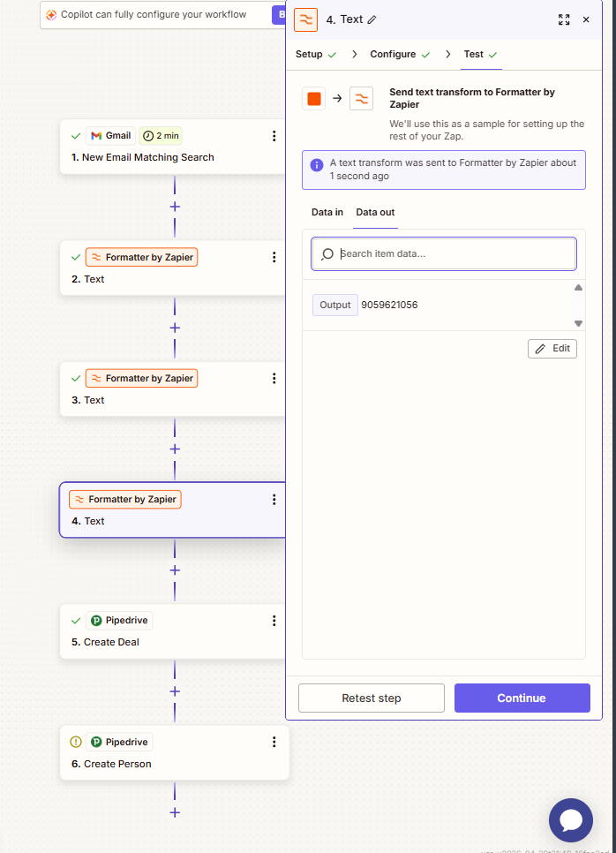Click the Output value 9059621056

pos(389,306)
